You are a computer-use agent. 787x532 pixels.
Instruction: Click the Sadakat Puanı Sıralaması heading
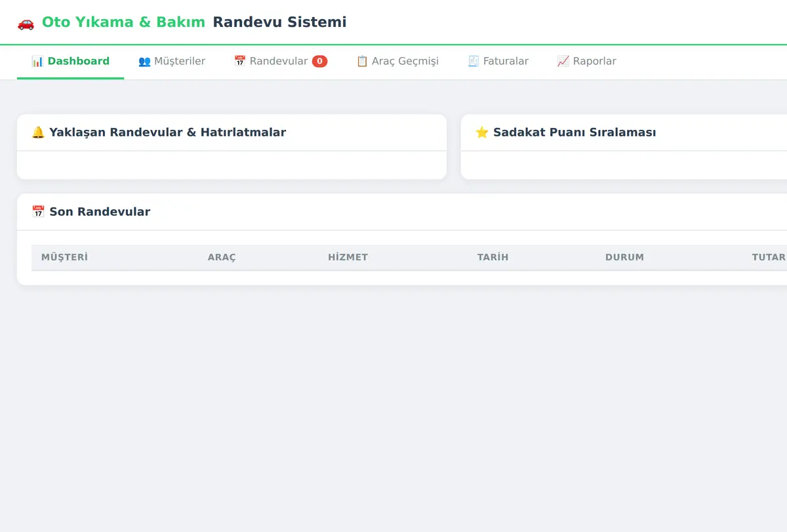[x=575, y=133]
